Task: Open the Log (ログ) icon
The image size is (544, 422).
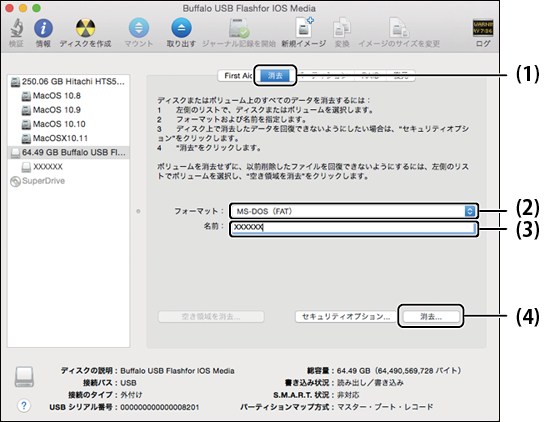Action: 483,28
